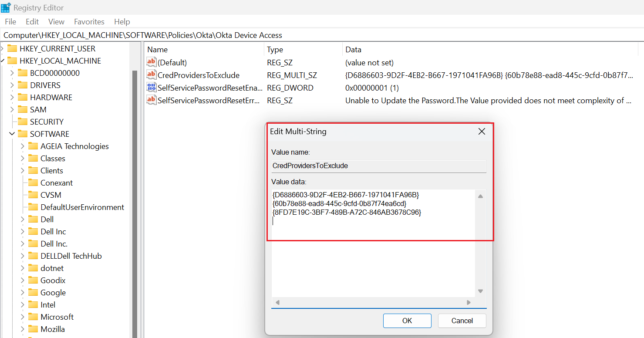The image size is (644, 338).
Task: Collapse the HKEY_LOCAL_MACHINE tree node
Action: [3, 61]
